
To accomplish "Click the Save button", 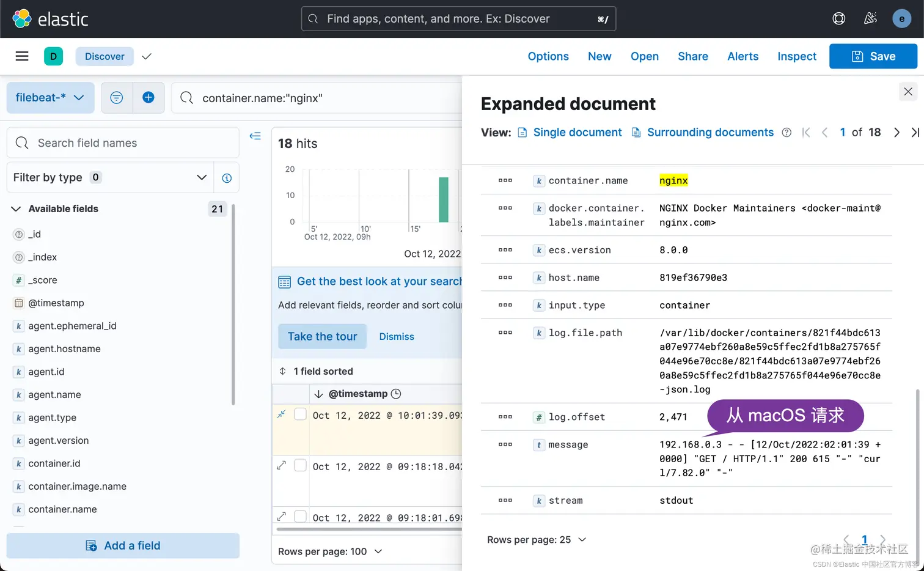I will (x=873, y=56).
